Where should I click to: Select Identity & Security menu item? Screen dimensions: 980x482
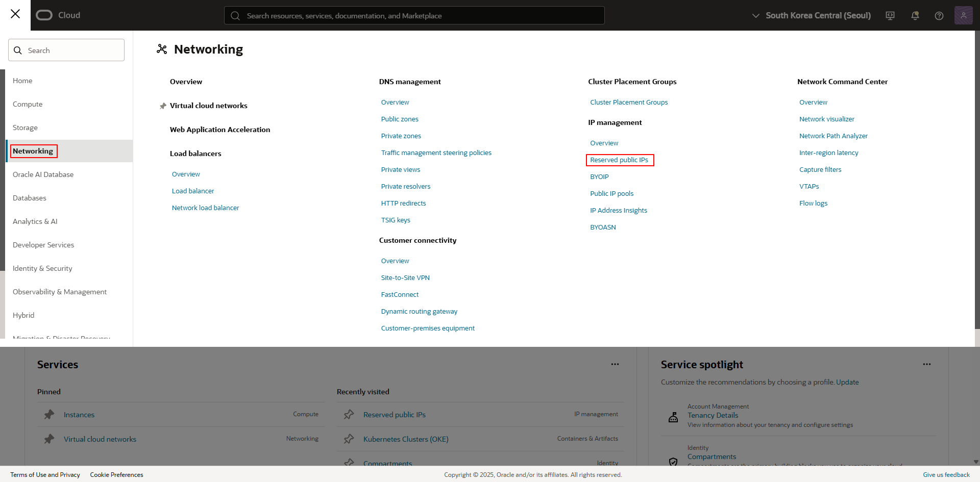pyautogui.click(x=42, y=268)
